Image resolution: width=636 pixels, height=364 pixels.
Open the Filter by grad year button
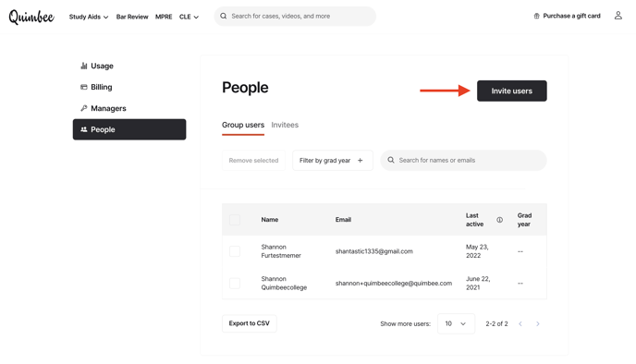(333, 161)
